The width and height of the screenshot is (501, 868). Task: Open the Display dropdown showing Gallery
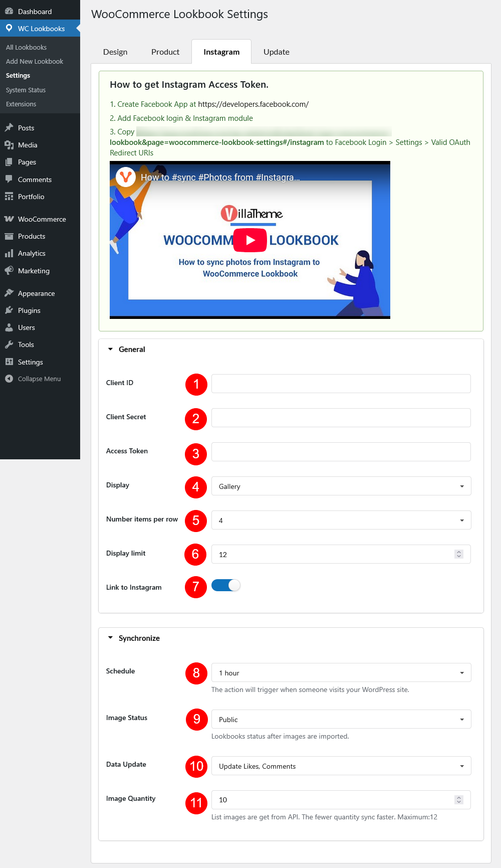[x=341, y=486]
